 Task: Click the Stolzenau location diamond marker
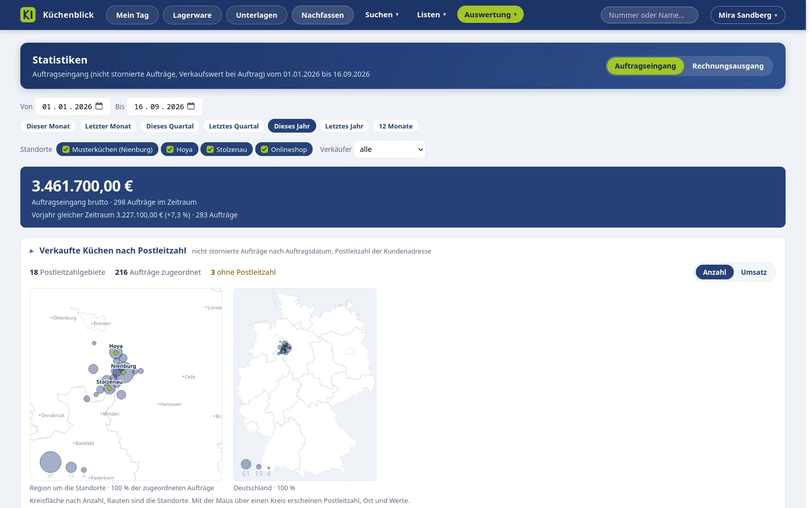pos(109,388)
